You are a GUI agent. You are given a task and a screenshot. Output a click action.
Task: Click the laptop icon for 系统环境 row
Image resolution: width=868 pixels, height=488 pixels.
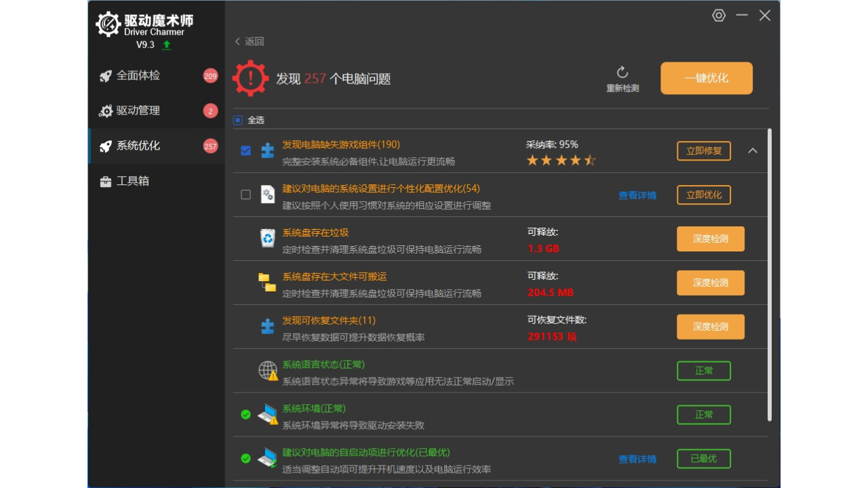tap(267, 414)
